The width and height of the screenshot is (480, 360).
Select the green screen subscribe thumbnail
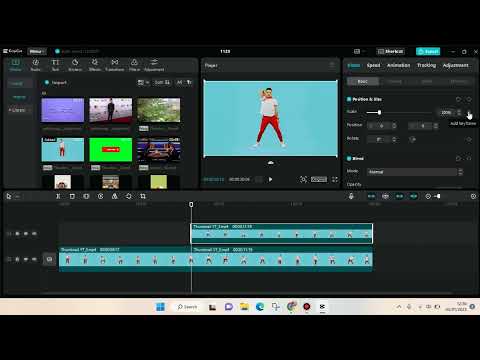[x=111, y=150]
